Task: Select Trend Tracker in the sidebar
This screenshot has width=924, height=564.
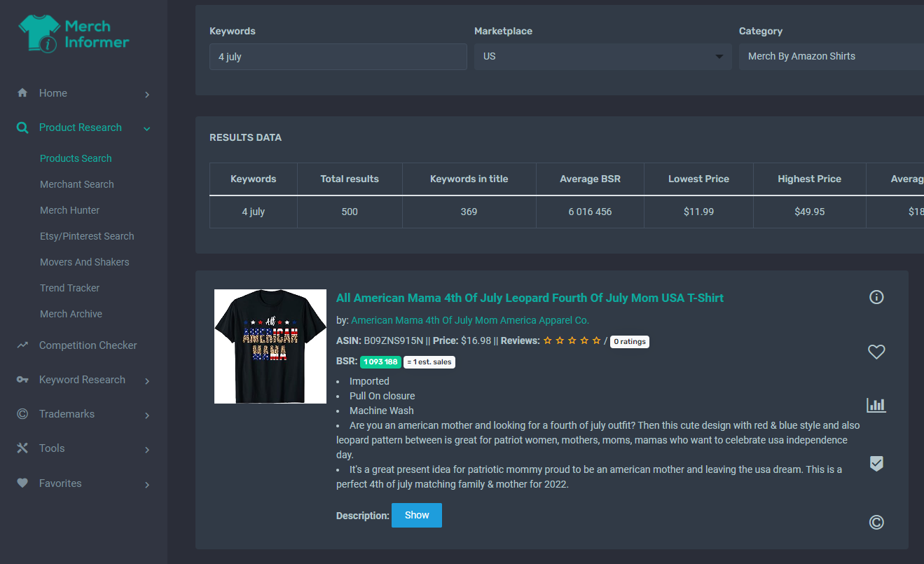Action: pyautogui.click(x=69, y=288)
